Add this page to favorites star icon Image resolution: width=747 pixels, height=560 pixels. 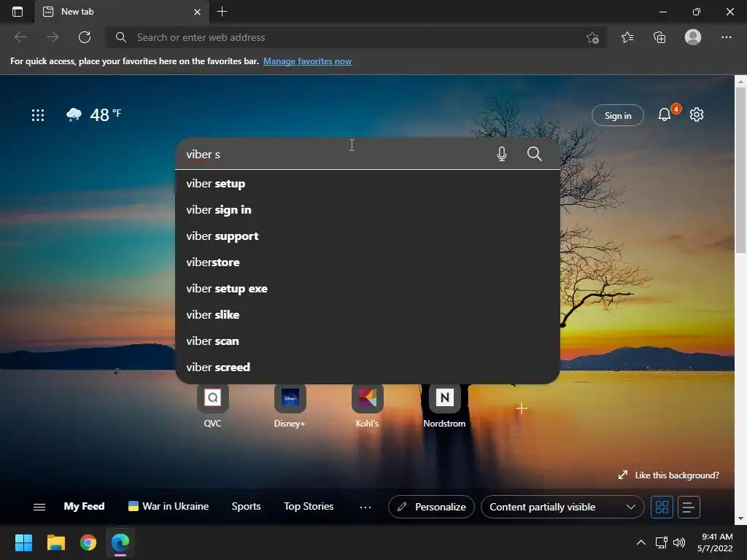point(592,38)
